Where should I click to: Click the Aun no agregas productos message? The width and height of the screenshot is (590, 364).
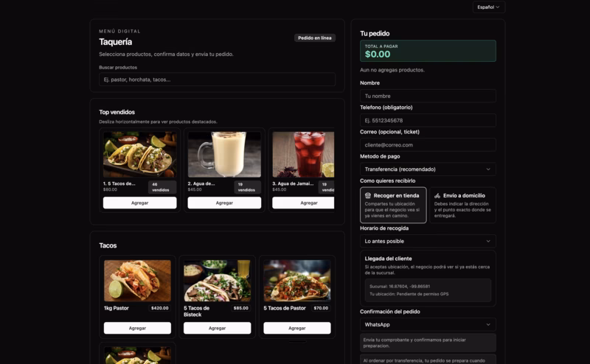coord(392,70)
